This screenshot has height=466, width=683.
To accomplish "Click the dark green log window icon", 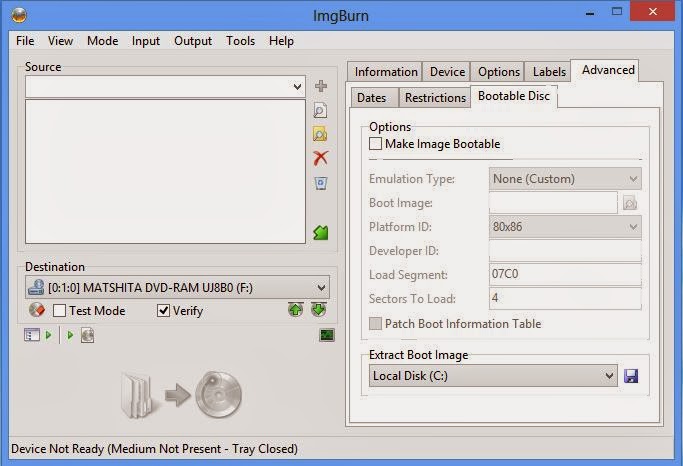I will click(x=327, y=335).
